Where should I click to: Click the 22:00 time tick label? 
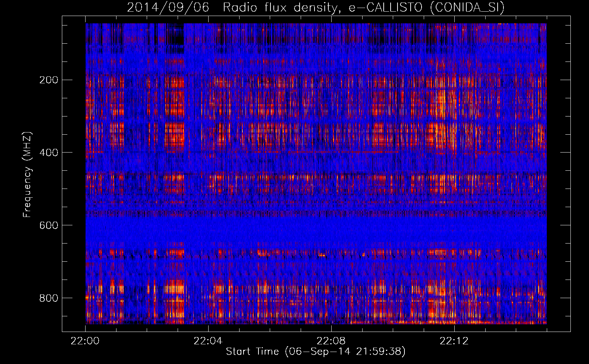tap(85, 341)
